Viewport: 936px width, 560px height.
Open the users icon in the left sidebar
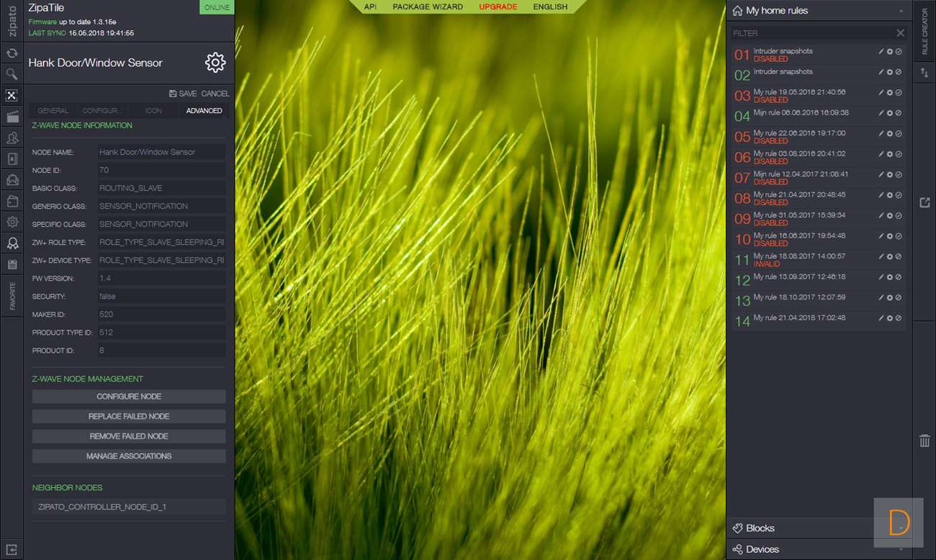pos(12,137)
